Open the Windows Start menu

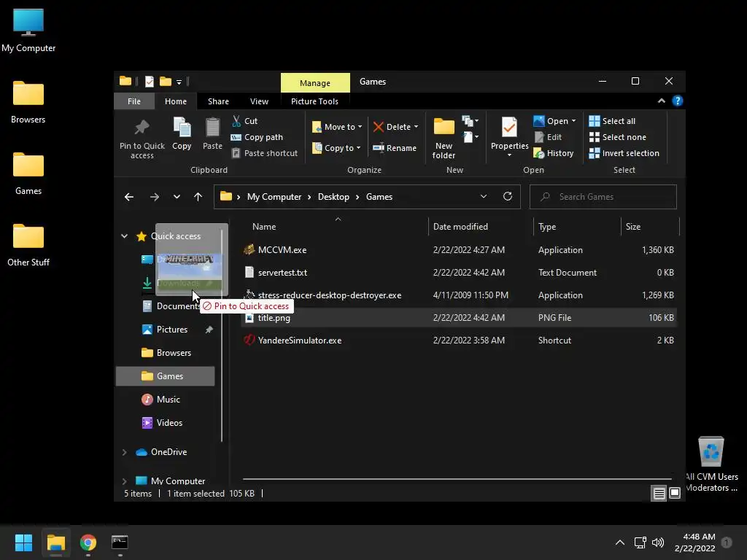(x=23, y=542)
